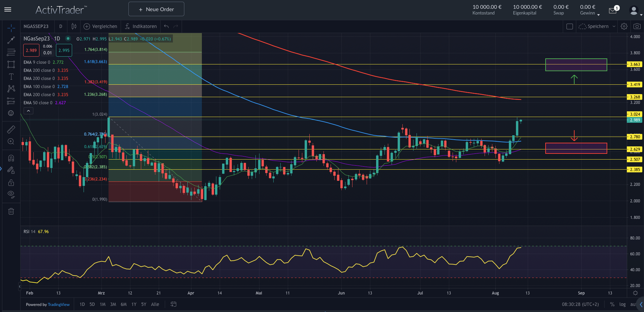Open the user account dropdown

point(635,11)
